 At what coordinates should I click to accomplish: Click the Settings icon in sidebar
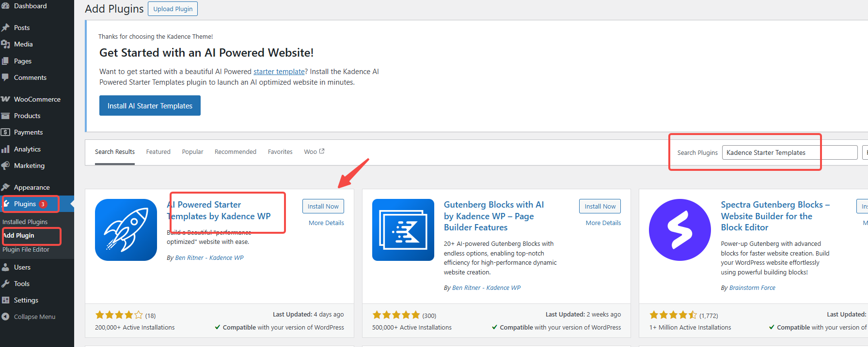tap(5, 300)
